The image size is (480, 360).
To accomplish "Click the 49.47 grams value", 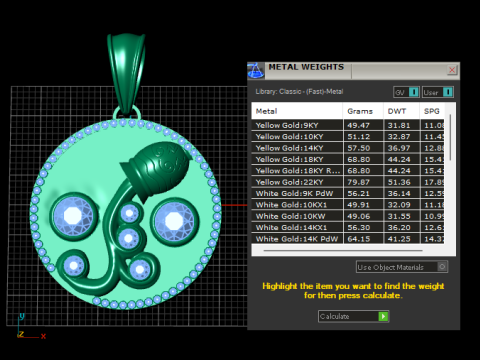I will tap(358, 126).
